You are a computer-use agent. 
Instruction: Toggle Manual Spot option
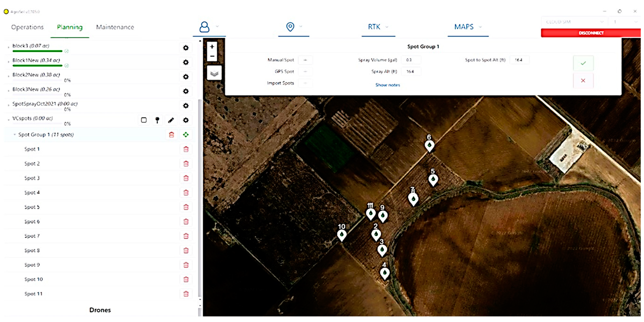(305, 60)
